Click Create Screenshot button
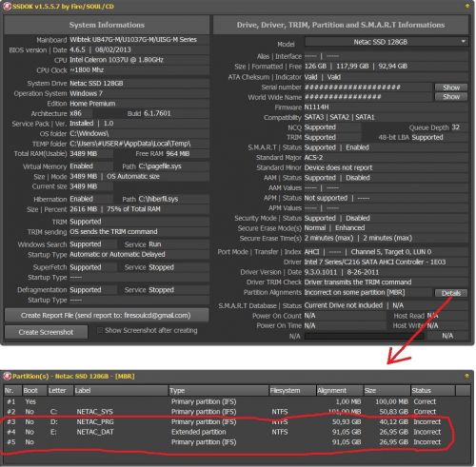 (46, 332)
